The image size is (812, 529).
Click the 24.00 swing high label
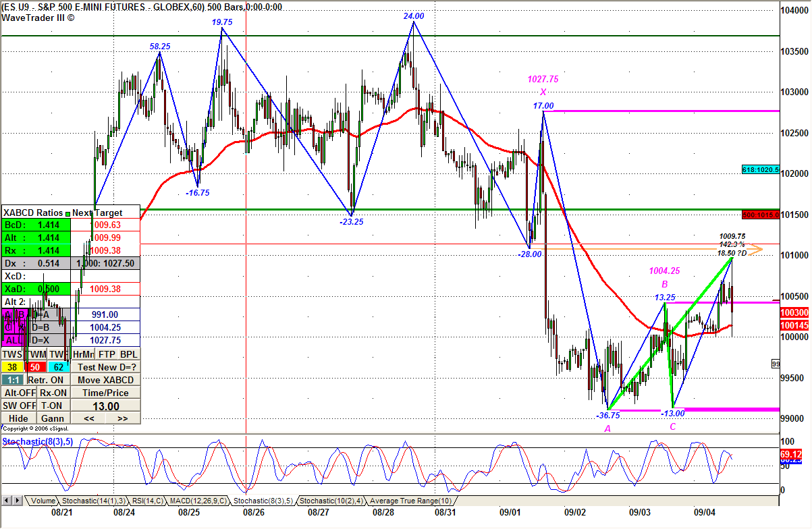[x=414, y=16]
